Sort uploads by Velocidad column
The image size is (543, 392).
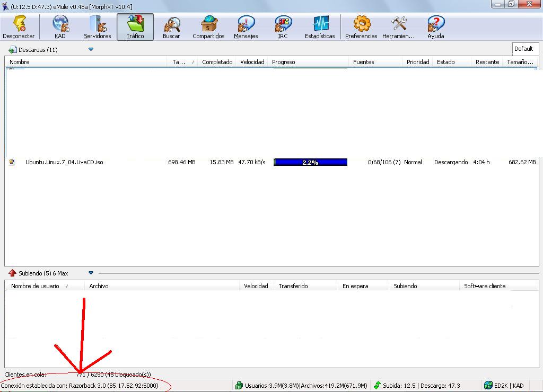256,286
